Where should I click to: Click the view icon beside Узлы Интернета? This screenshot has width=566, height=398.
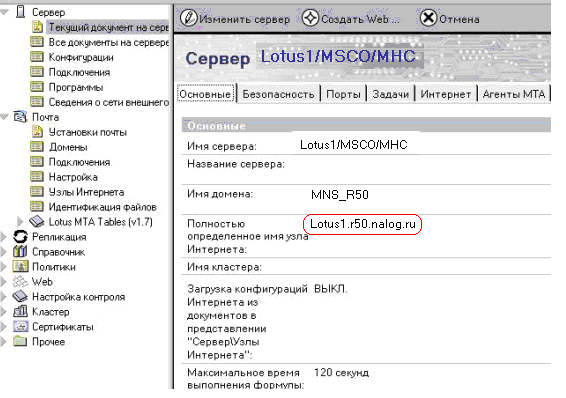[x=36, y=192]
